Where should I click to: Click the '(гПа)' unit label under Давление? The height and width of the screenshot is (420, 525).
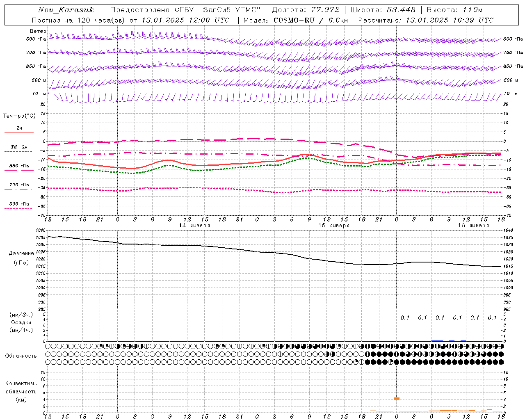[x=21, y=263]
